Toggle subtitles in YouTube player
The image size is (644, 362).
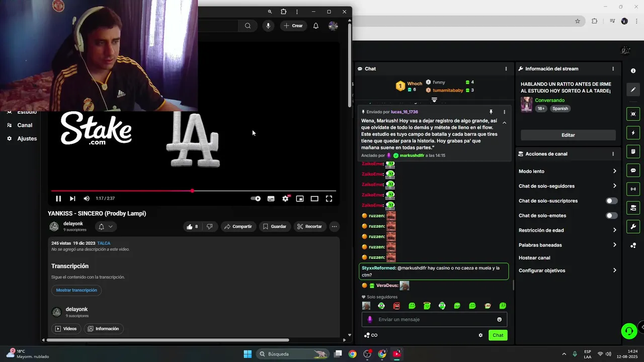tap(271, 199)
